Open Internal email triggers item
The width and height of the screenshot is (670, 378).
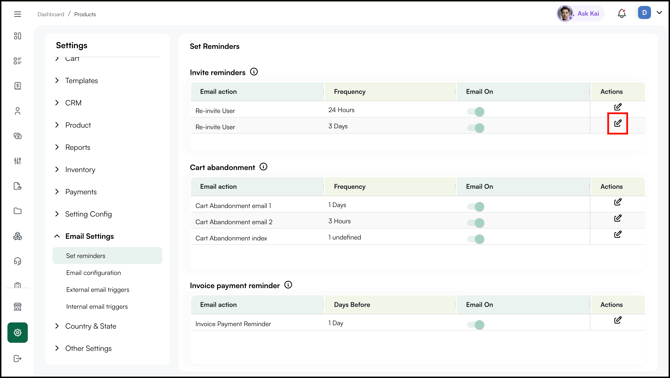[97, 307]
